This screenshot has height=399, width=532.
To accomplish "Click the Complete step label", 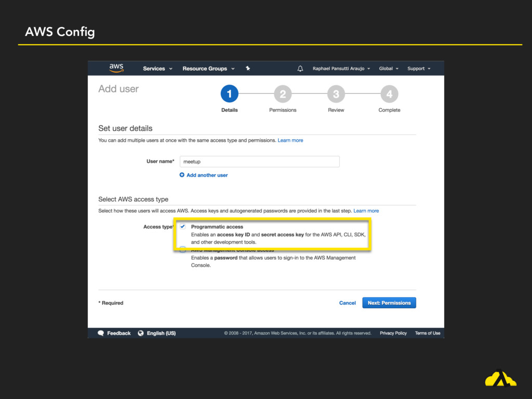I will click(x=389, y=110).
